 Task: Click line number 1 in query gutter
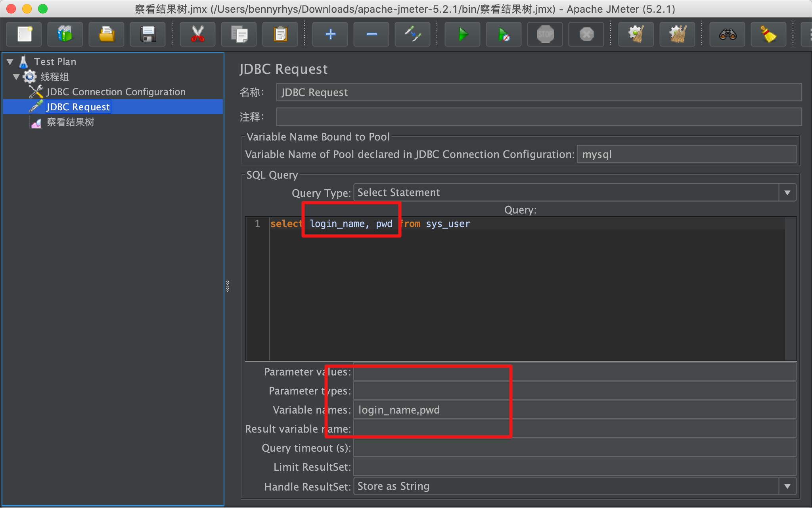[x=258, y=224]
